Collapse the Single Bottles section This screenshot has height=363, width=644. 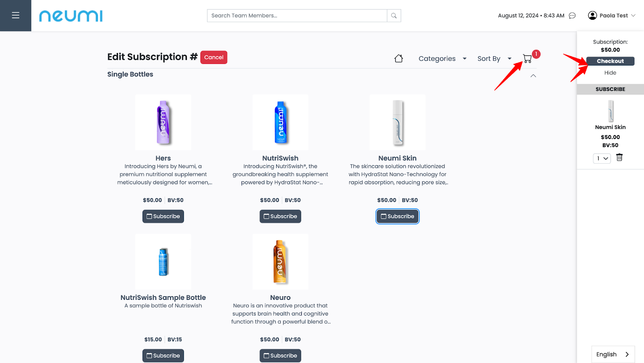(533, 76)
